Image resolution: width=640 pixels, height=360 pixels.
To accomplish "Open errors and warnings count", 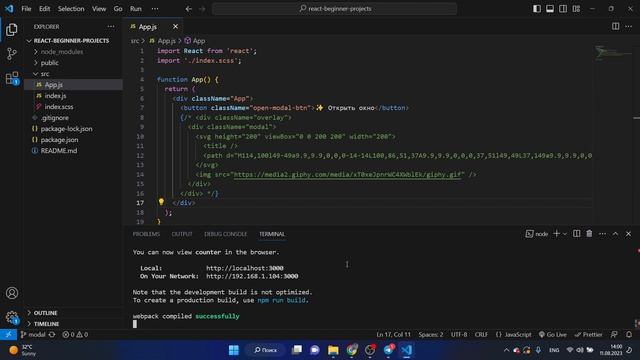I will point(75,334).
